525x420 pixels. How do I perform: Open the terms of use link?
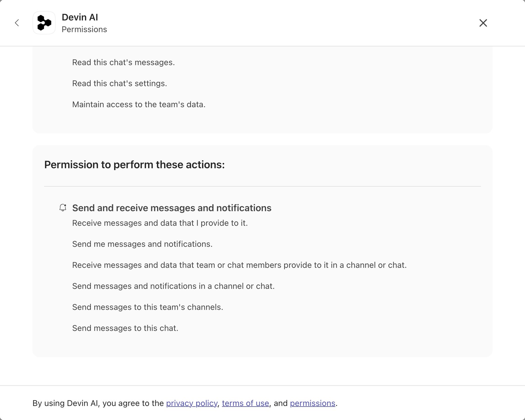[245, 403]
